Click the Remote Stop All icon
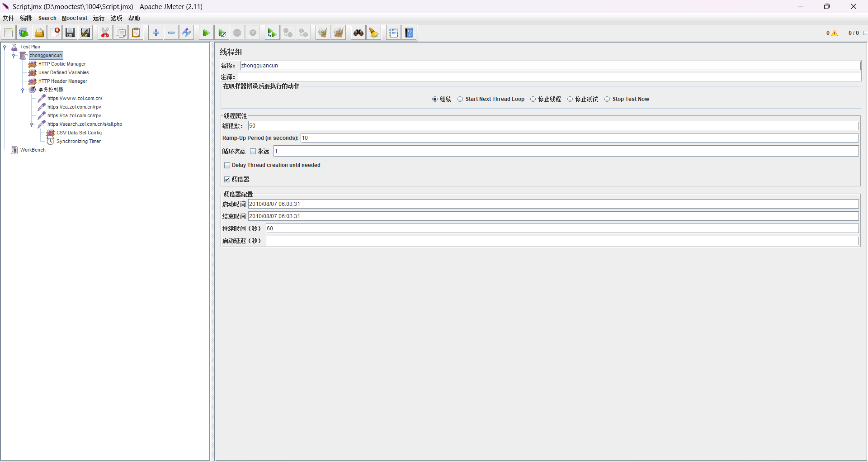Screen dimensions: 868x462 click(x=288, y=33)
